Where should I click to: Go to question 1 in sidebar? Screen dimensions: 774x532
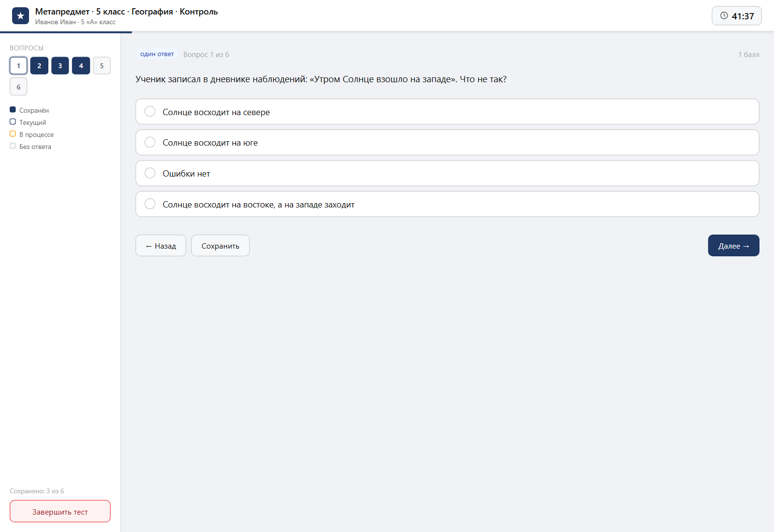[x=18, y=66]
